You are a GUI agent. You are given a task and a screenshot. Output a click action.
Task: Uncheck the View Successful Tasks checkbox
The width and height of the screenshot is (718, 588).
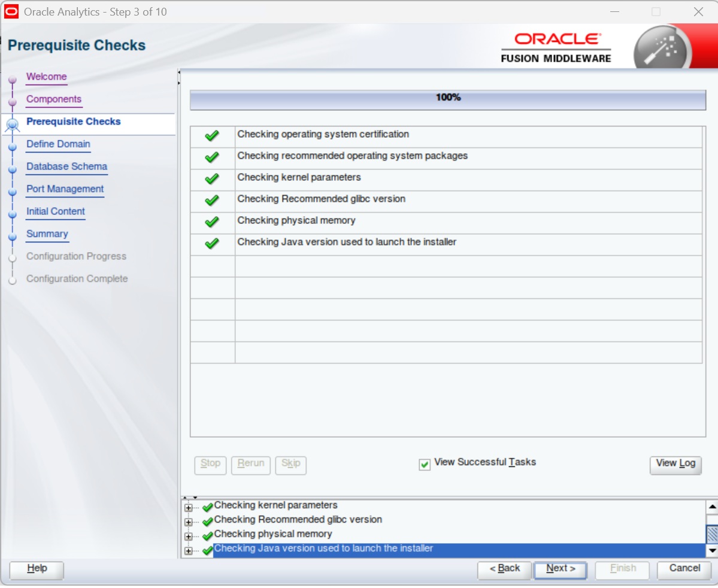[x=425, y=465]
